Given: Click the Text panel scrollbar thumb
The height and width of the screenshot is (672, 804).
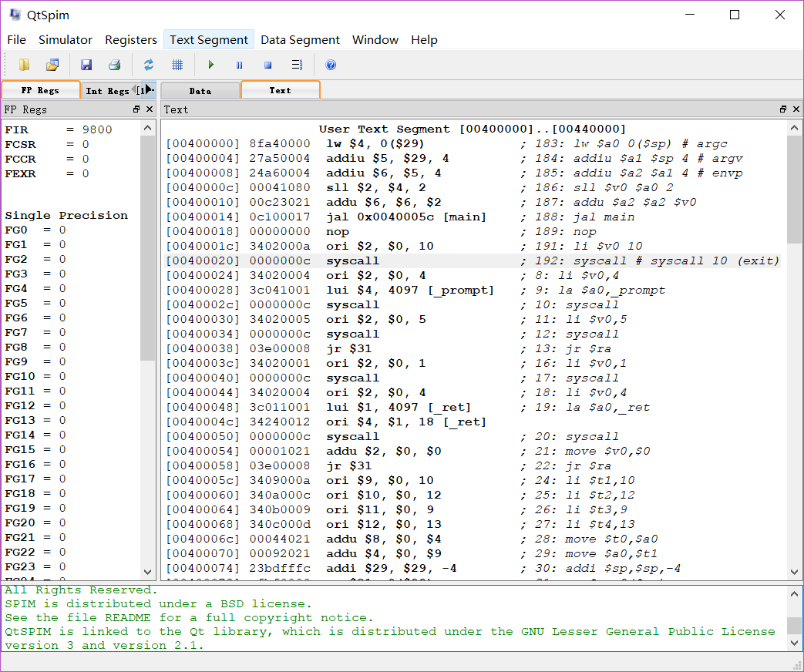Looking at the screenshot, I should point(794,189).
